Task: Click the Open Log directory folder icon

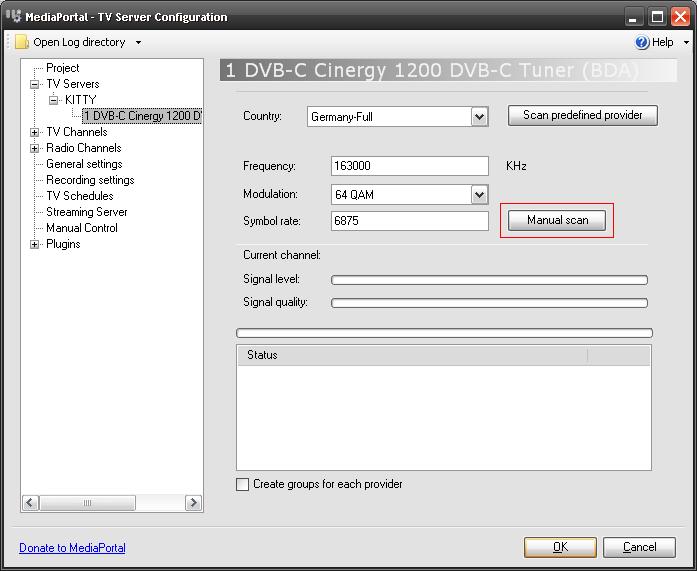Action: pyautogui.click(x=21, y=42)
